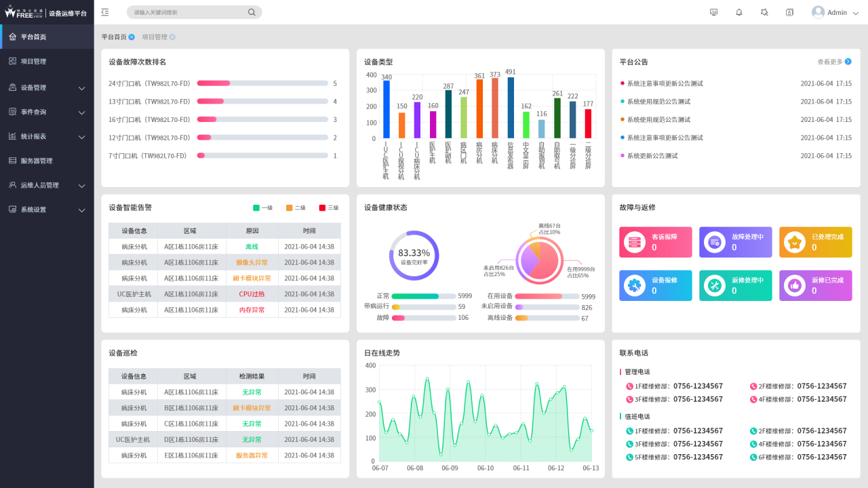Click the 返修处理中 tools icon
868x488 pixels.
[x=715, y=285]
